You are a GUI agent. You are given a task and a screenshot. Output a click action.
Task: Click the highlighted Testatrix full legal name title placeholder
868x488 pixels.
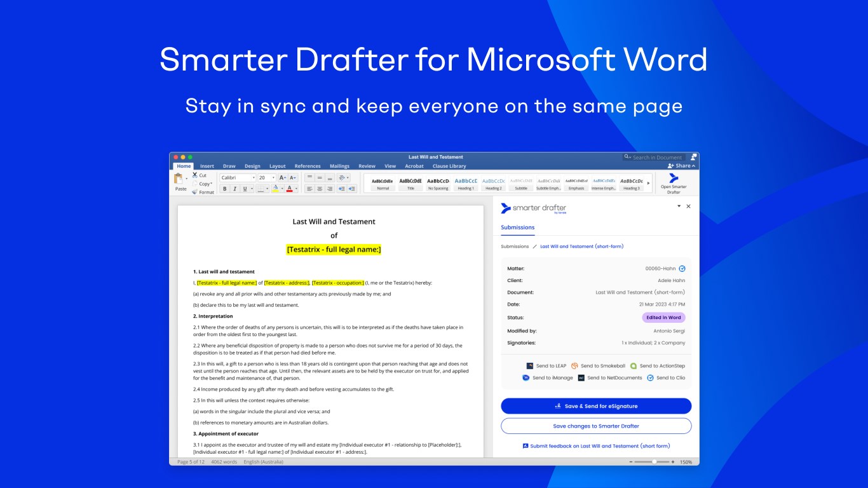coord(334,250)
